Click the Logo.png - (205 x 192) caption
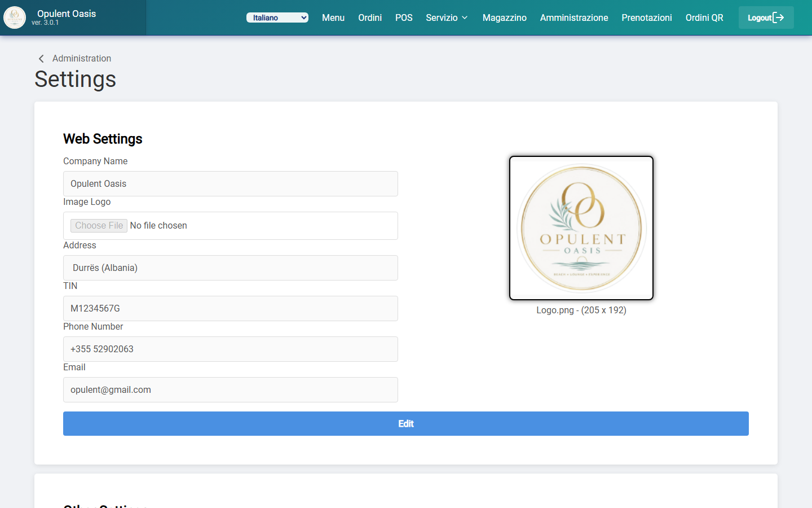The height and width of the screenshot is (508, 812). pos(581,310)
